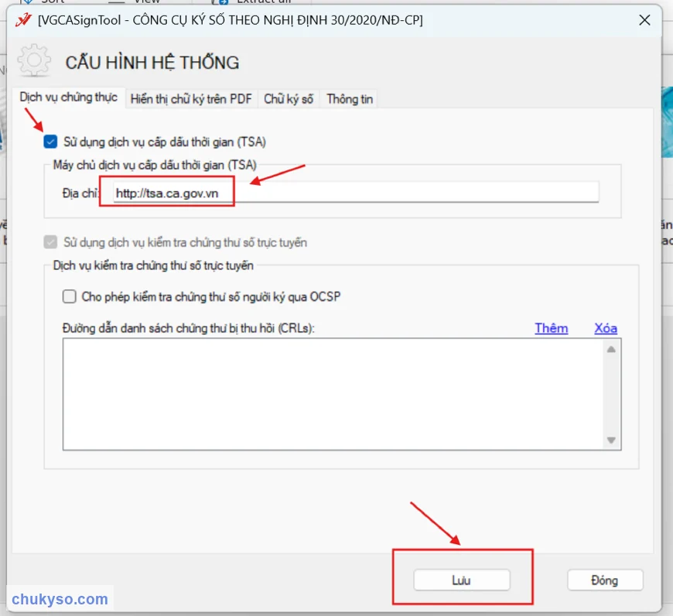Open the Thông tin tab
The height and width of the screenshot is (616, 673).
click(350, 99)
